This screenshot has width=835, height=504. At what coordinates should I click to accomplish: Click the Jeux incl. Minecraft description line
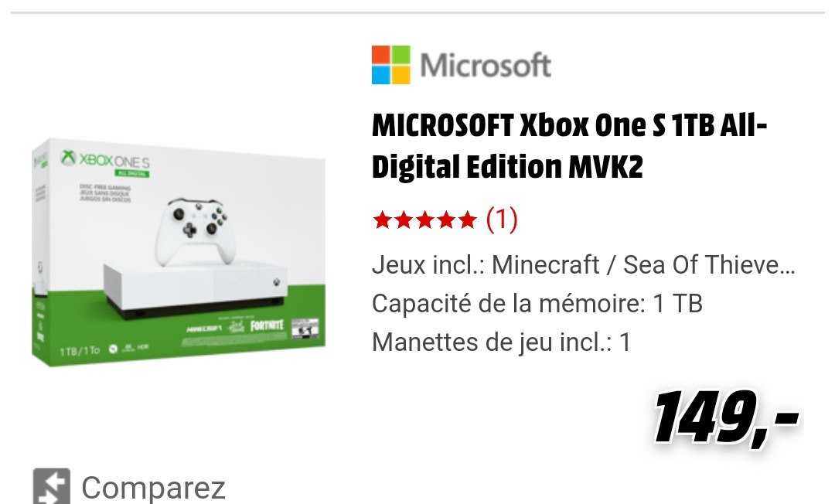(x=584, y=264)
